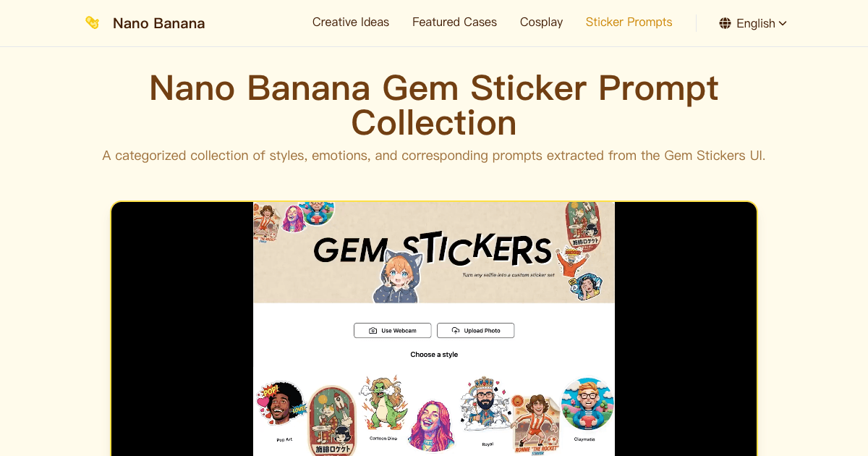Screen dimensions: 868x456
Task: Select the Japanese retro cat sticker
Action: point(332,420)
